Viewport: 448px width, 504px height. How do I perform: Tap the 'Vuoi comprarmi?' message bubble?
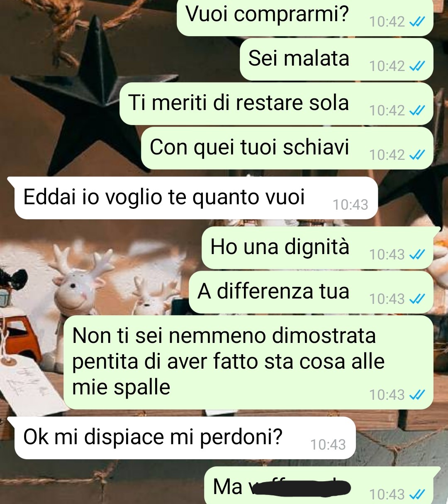tap(305, 17)
